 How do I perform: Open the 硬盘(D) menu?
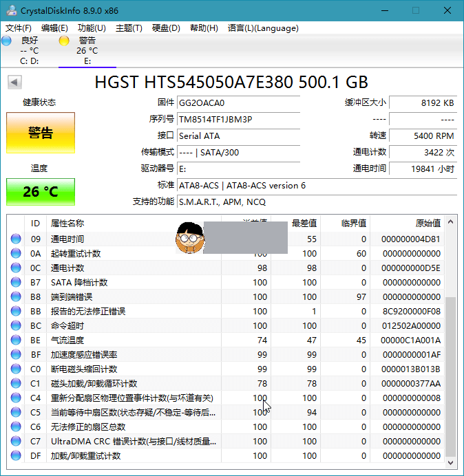point(166,28)
